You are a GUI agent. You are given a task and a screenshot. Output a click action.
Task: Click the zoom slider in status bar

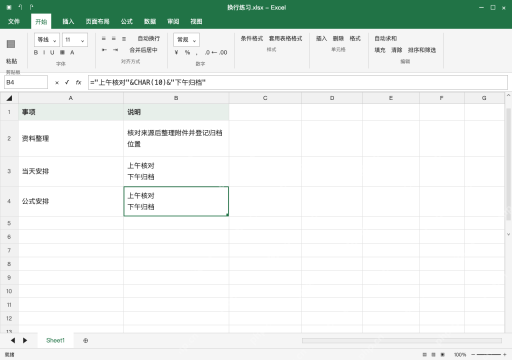(489, 355)
